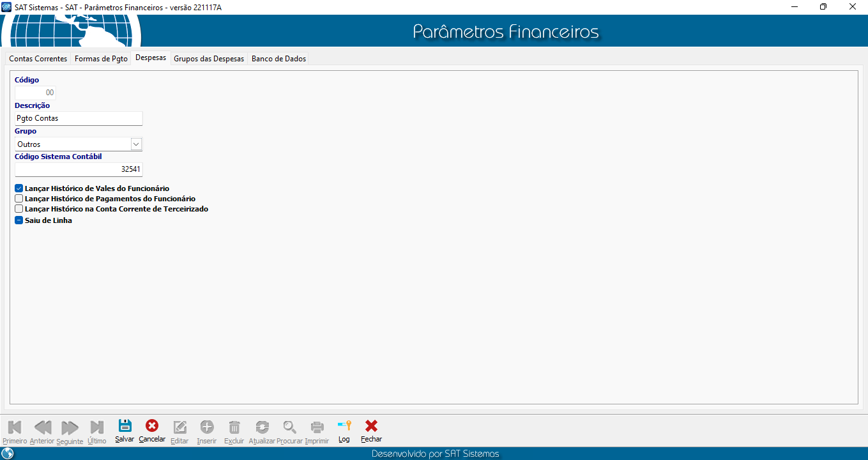Click the Excluir trash icon

pos(234,427)
